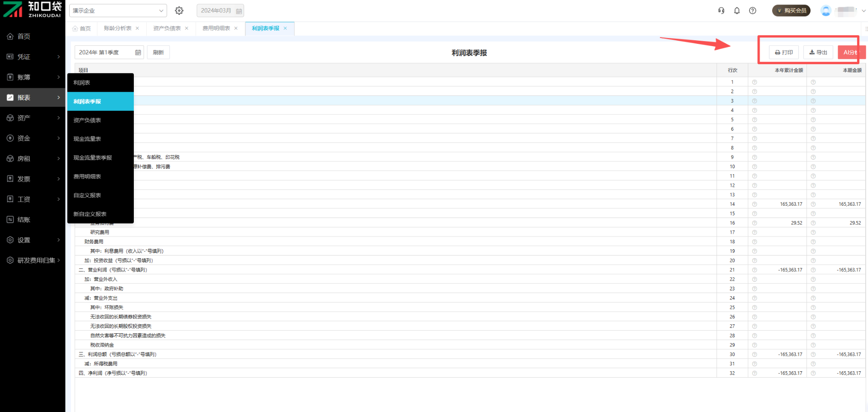Click the help question mark icon in header

[752, 10]
